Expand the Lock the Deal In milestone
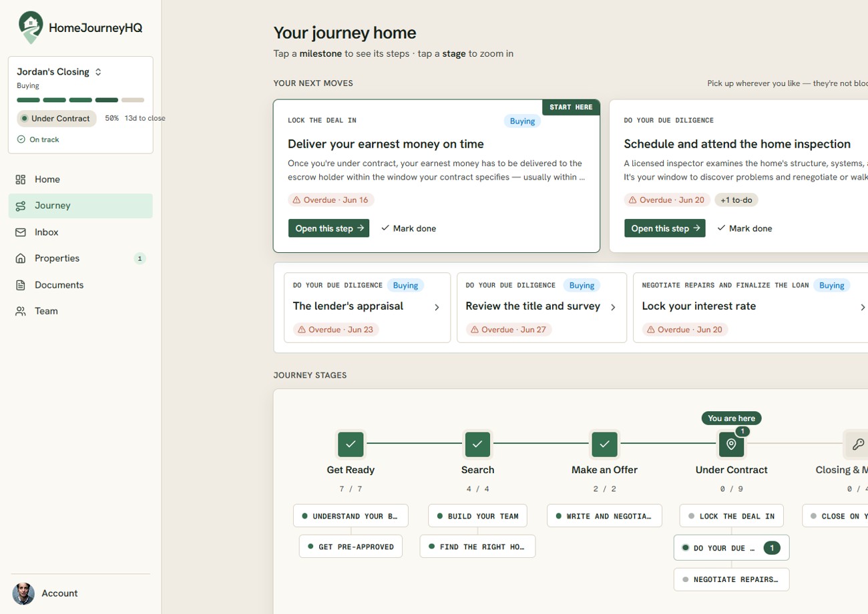The width and height of the screenshot is (868, 614). (x=731, y=516)
